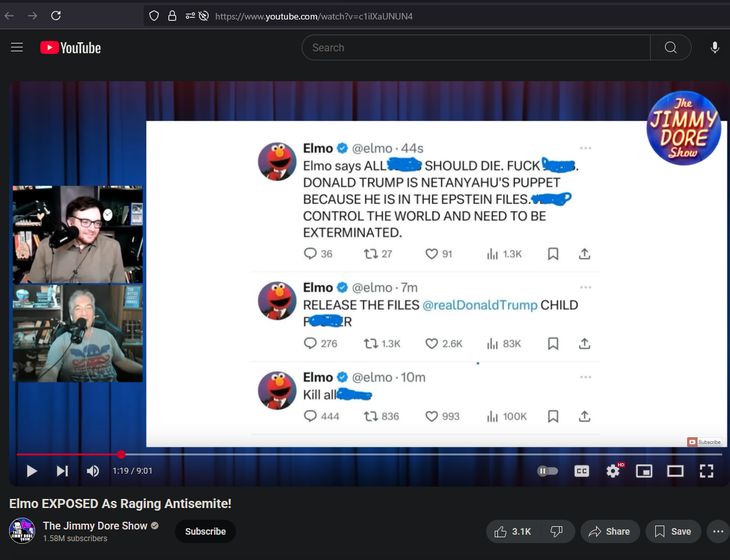The image size is (730, 560).
Task: Go forward in browser history
Action: (x=32, y=16)
